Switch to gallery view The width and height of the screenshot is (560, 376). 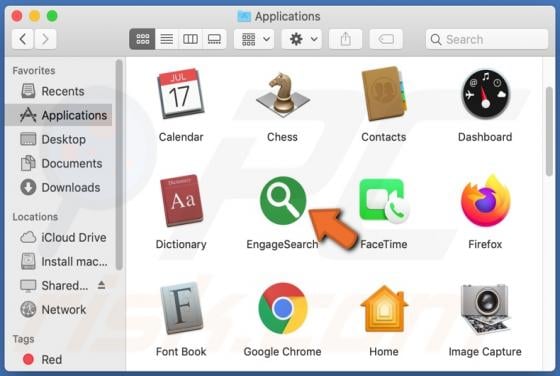[214, 39]
